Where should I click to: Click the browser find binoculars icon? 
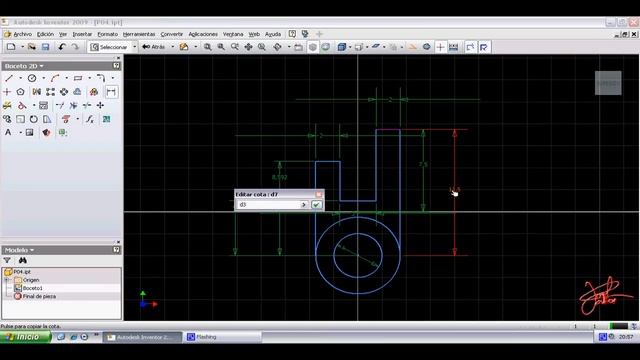tap(22, 260)
